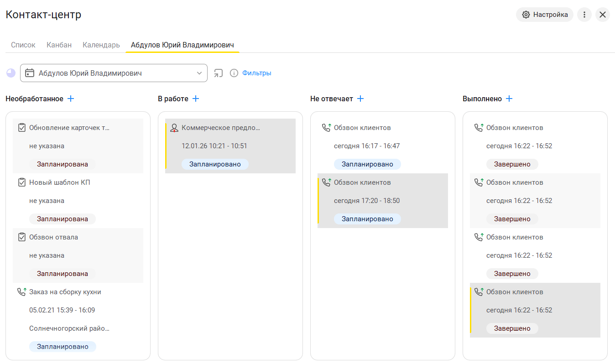Add a card to В работе column
Screen dimensions: 615x364
[x=196, y=99]
